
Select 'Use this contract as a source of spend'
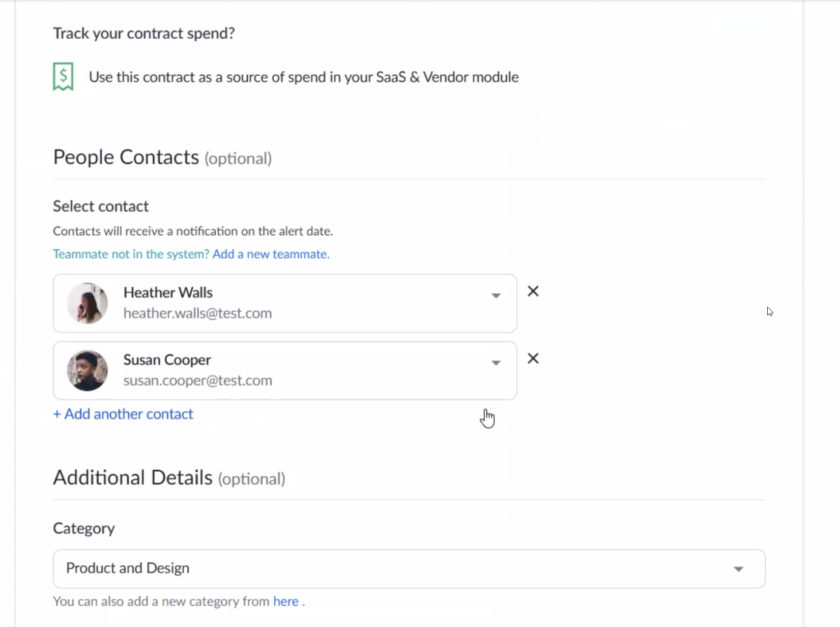point(304,77)
